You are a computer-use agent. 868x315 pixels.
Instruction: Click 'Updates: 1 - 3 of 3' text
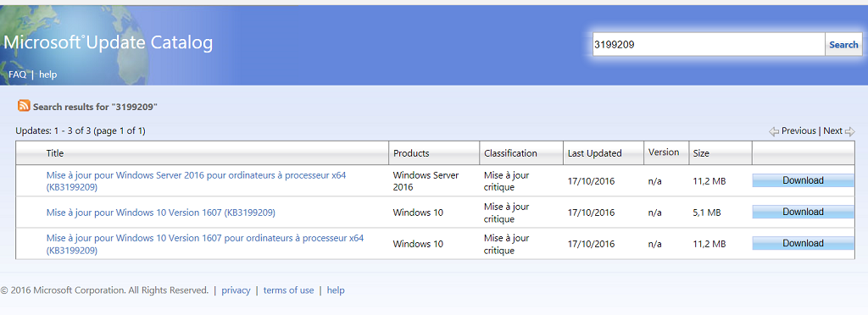(53, 131)
